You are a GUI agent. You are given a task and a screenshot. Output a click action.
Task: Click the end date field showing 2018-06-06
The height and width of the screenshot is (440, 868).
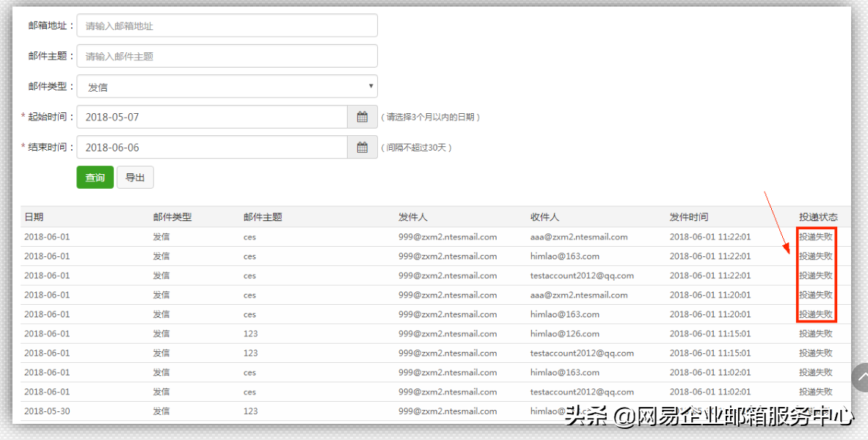pyautogui.click(x=213, y=147)
